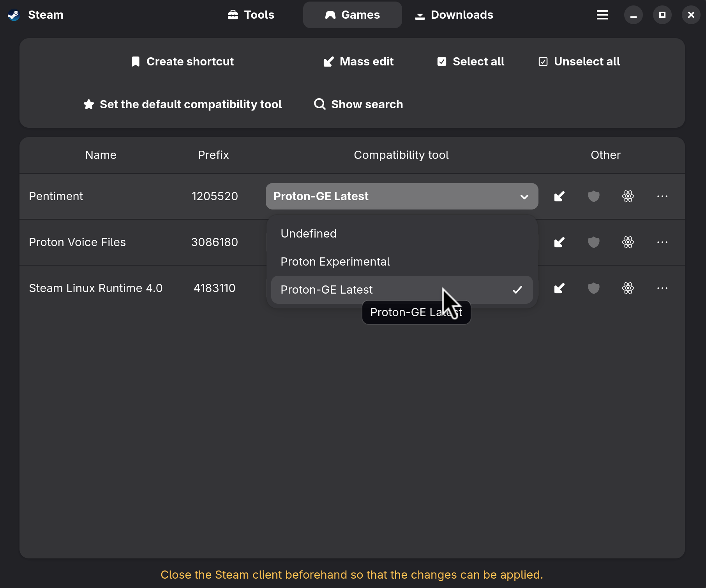Click atom icon for Steam Linux Runtime 4.0
Screen dimensions: 706x588
pos(628,288)
